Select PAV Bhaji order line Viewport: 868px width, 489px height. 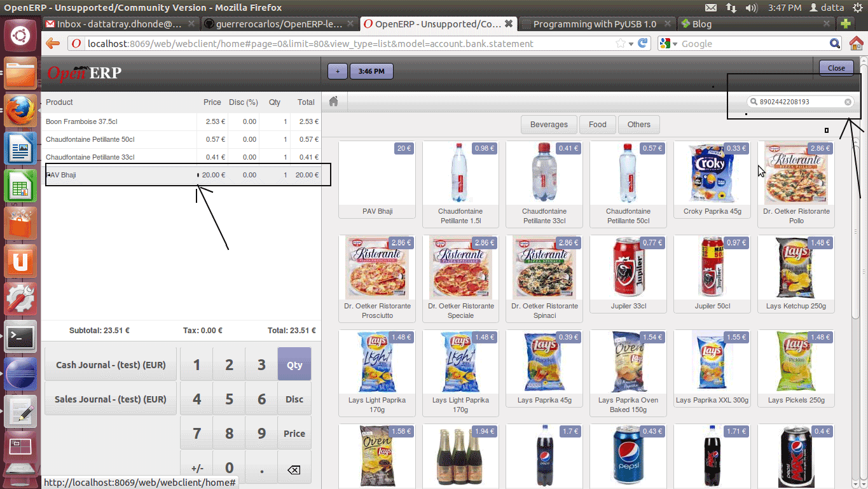click(x=181, y=175)
